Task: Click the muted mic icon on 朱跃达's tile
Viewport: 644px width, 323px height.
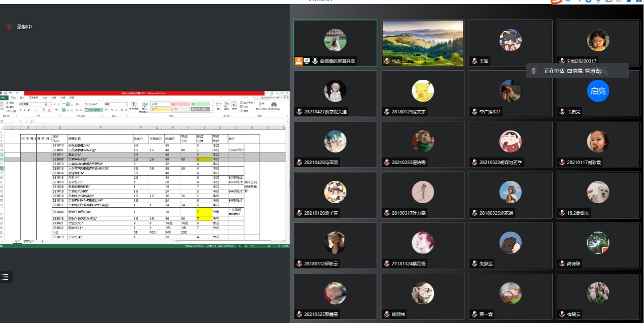Action: tap(474, 264)
